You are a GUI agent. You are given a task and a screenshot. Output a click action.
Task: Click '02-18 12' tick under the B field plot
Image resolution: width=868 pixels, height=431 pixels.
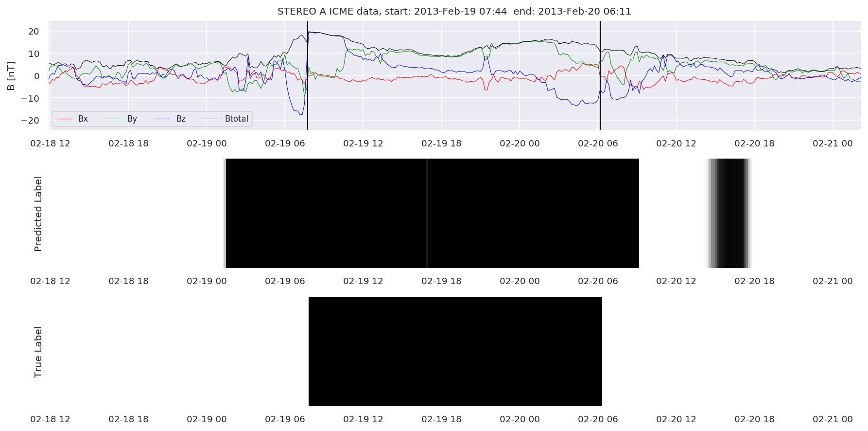[51, 144]
